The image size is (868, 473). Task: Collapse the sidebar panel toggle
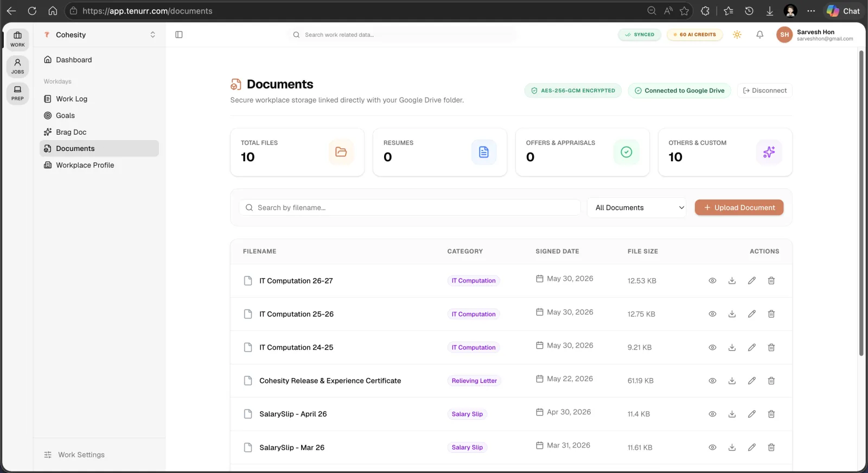tap(179, 35)
